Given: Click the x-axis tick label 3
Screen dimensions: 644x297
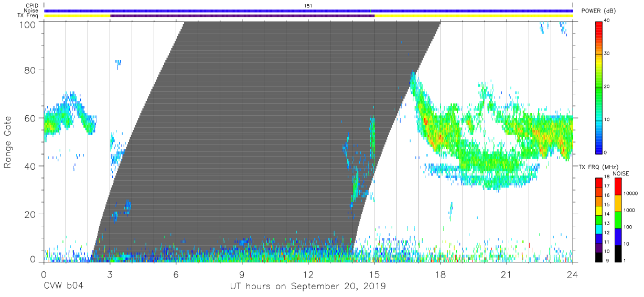Looking at the screenshot, I should click(x=110, y=274).
